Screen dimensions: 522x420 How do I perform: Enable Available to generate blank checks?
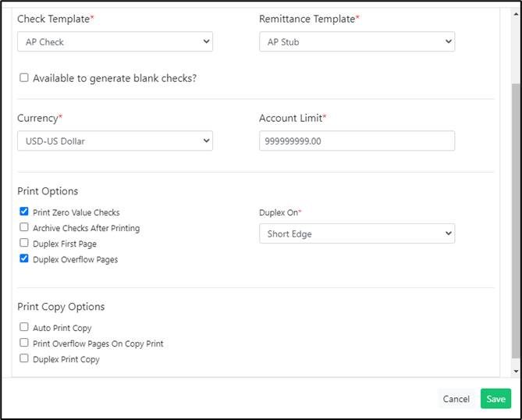click(24, 77)
